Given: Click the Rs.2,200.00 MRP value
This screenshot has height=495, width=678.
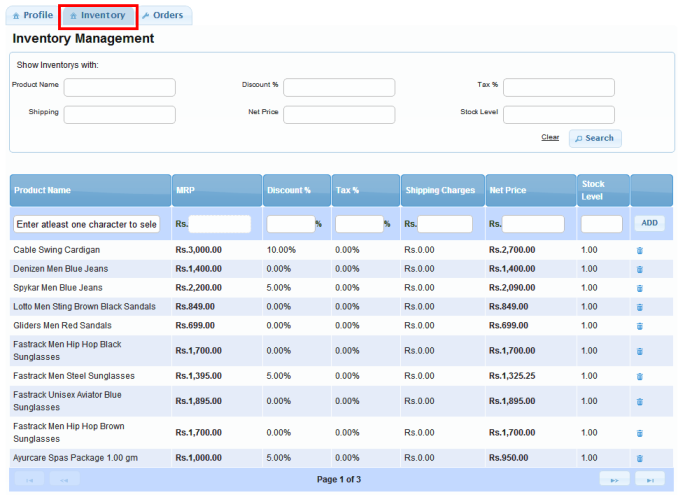Looking at the screenshot, I should (x=198, y=288).
